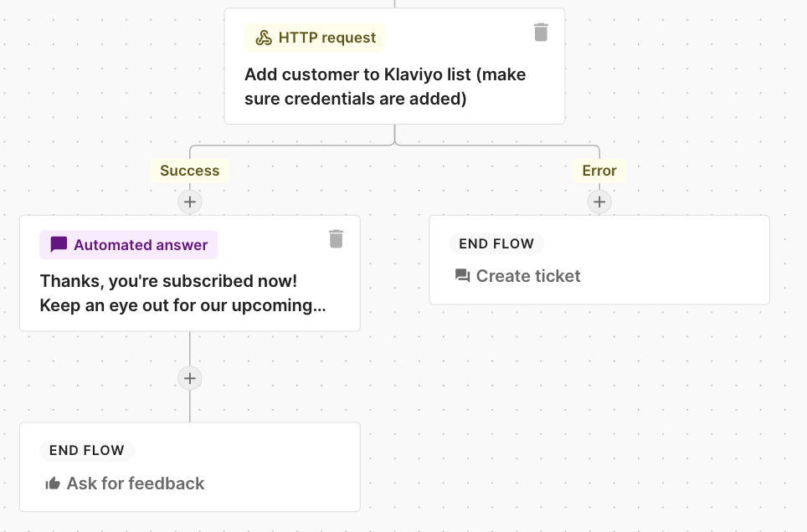Add a step after the Automated answer node
Image resolution: width=807 pixels, height=532 pixels.
pyautogui.click(x=190, y=378)
